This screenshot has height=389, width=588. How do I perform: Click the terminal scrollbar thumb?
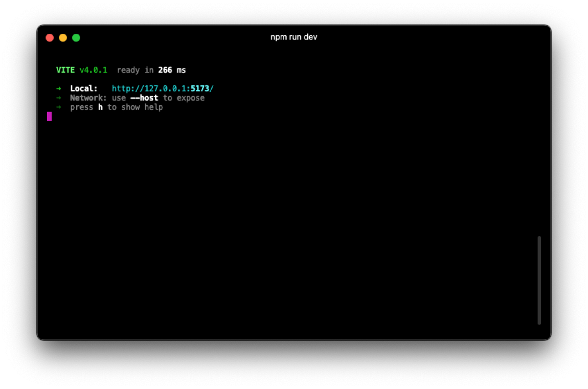(x=539, y=280)
